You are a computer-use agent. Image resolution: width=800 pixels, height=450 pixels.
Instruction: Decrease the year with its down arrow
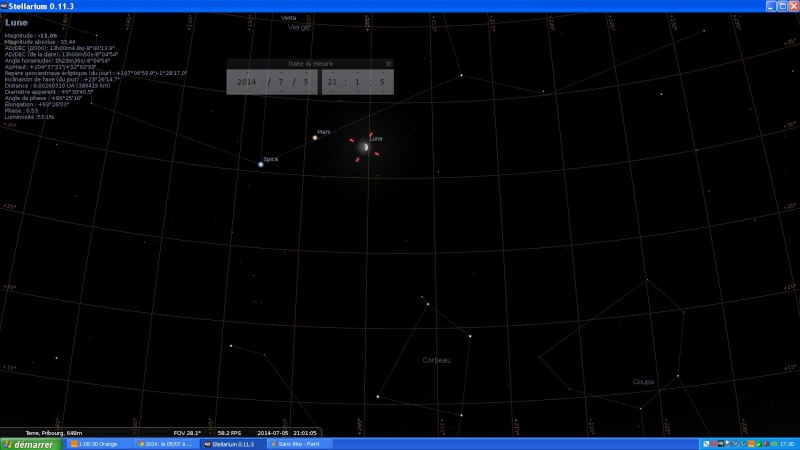(246, 92)
